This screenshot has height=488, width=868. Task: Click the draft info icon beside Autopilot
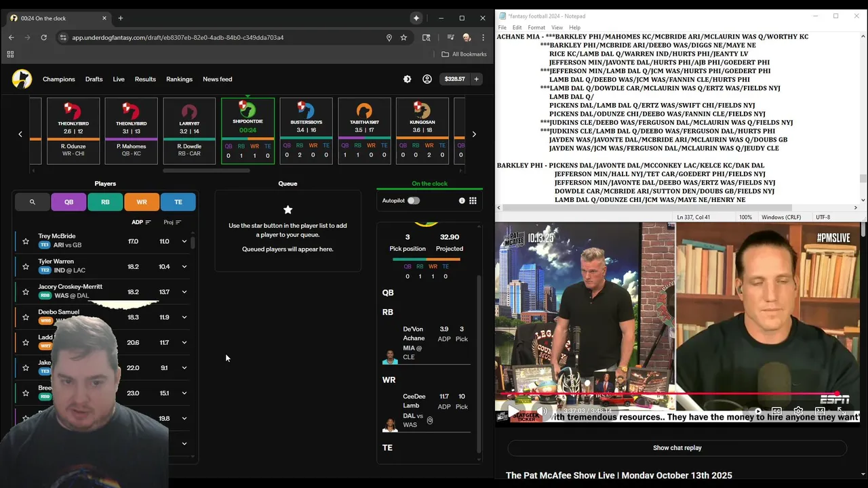(462, 201)
